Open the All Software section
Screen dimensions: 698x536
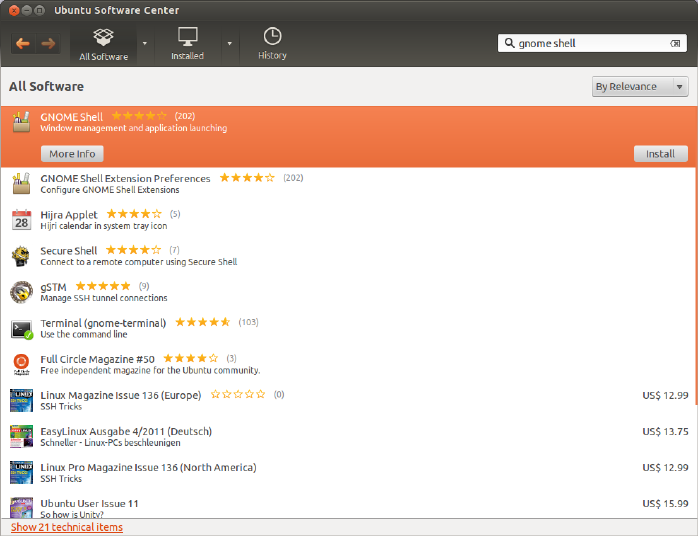(x=103, y=45)
